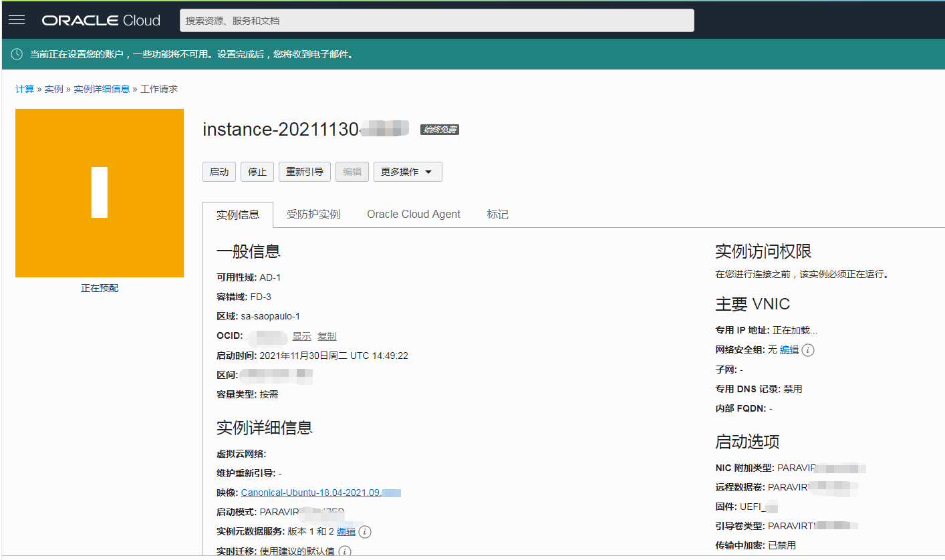Click 编辑 link next to 网络安全组
This screenshot has height=560, width=945.
[x=789, y=349]
